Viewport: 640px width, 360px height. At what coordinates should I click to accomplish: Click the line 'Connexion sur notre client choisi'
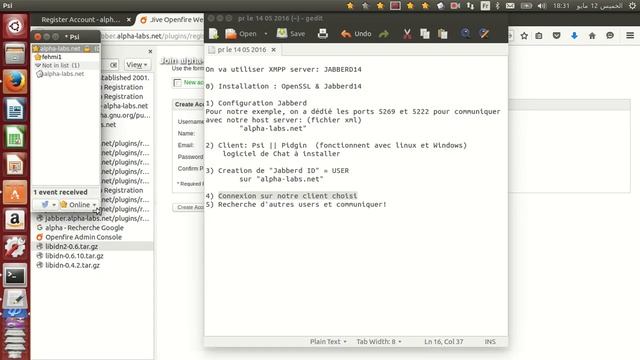pyautogui.click(x=287, y=196)
